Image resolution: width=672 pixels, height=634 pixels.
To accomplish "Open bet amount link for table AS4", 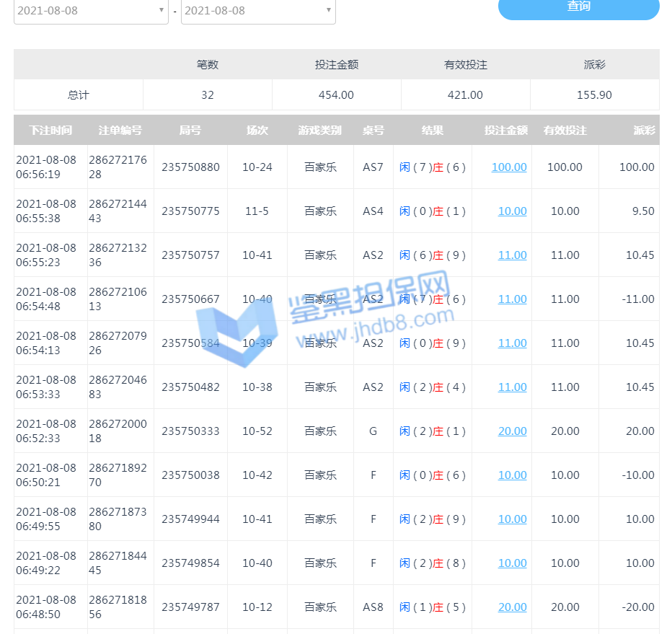I will pyautogui.click(x=512, y=211).
